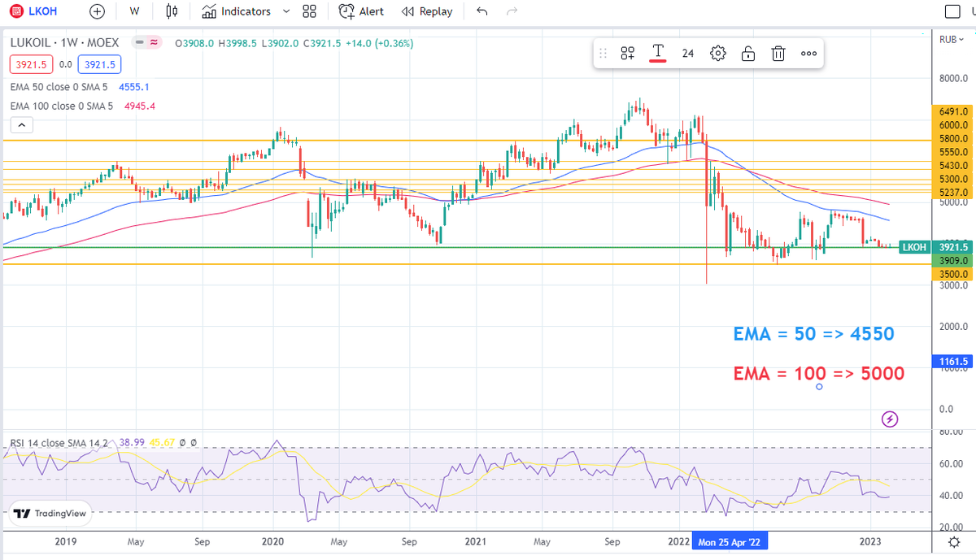Open the Indicators dropdown chevron
The image size is (976, 560).
pos(285,11)
